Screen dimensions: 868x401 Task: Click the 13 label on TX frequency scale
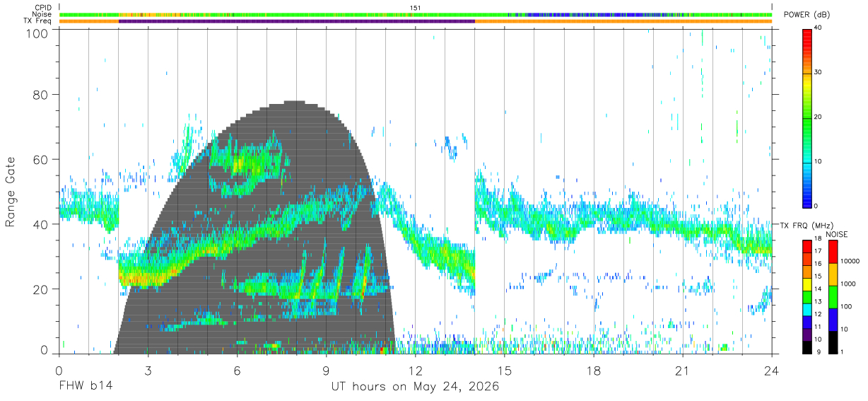[818, 302]
